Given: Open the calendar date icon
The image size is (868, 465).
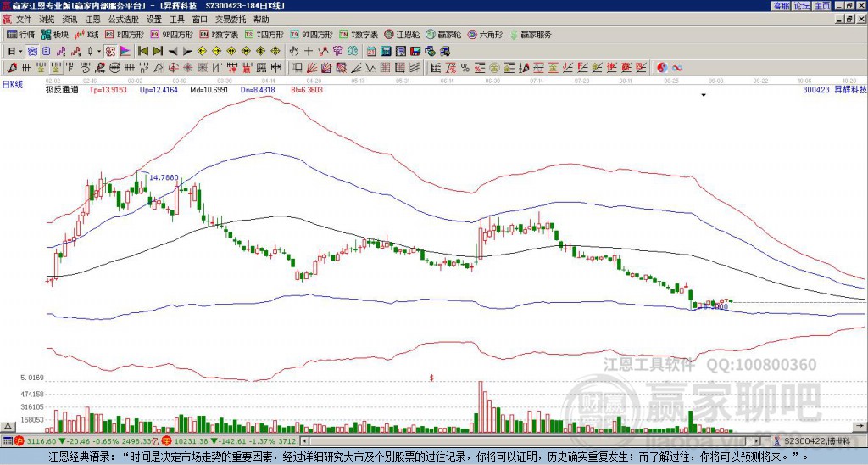Looking at the screenshot, I should (371, 51).
